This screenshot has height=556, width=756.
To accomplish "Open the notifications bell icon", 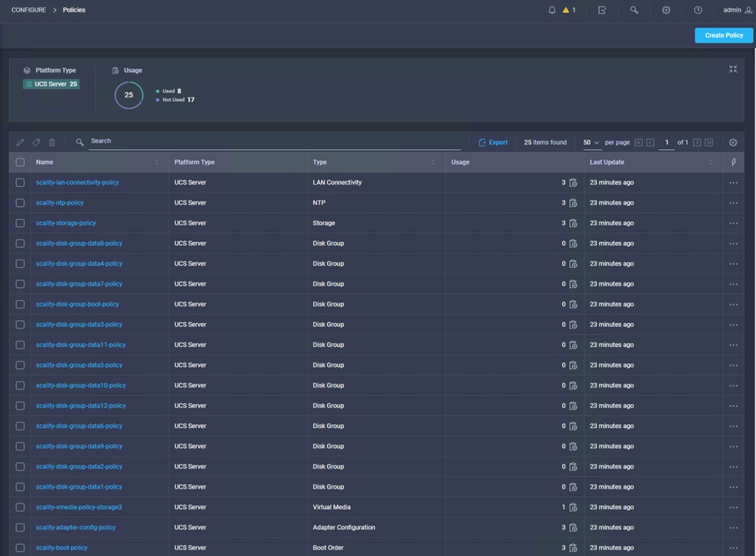I will point(551,10).
